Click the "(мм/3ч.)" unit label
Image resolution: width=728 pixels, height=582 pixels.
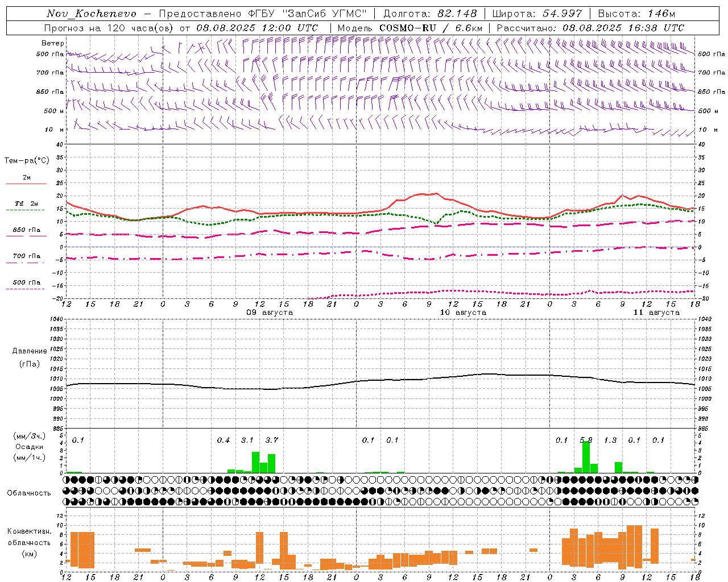tap(30, 436)
